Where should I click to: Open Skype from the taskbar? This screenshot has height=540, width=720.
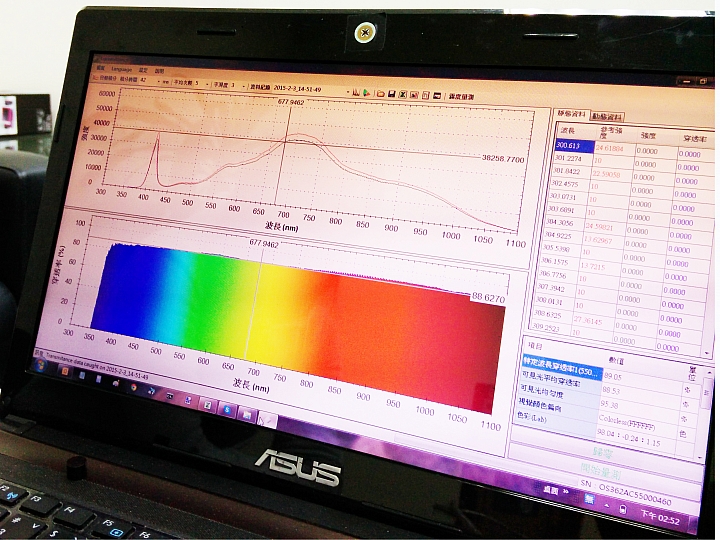[x=228, y=410]
